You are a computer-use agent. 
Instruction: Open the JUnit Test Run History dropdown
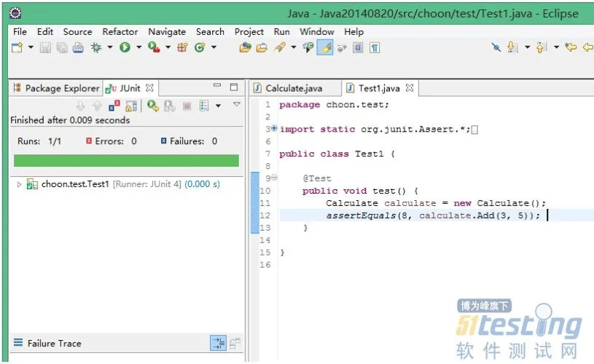point(218,106)
